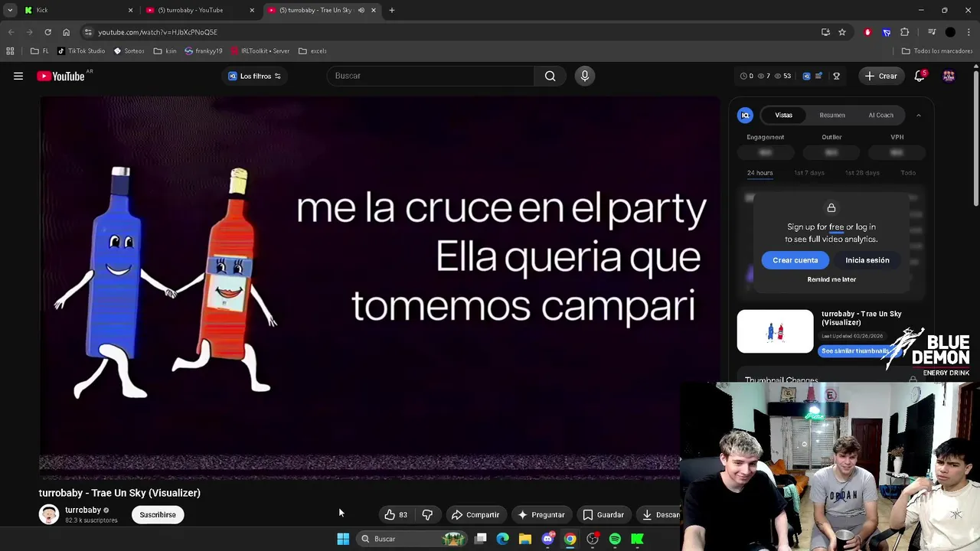This screenshot has height=551, width=980.
Task: Start voice search with microphone icon
Action: (584, 76)
